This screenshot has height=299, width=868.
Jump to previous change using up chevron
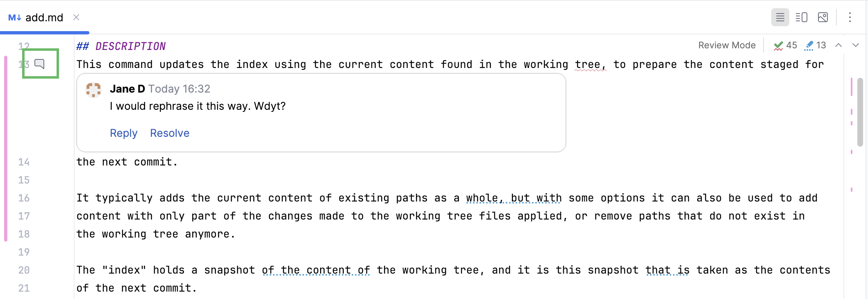coord(839,45)
